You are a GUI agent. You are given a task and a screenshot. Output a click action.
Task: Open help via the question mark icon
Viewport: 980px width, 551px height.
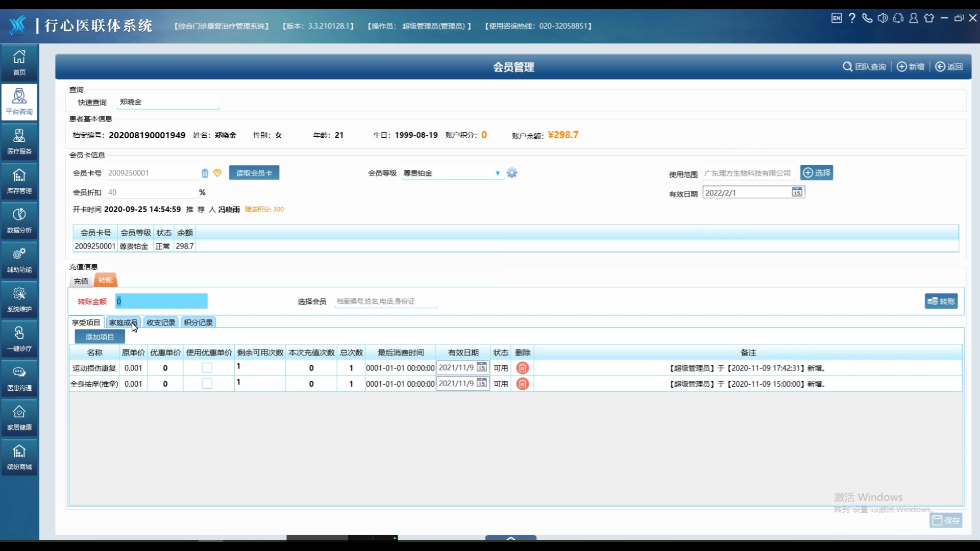852,18
